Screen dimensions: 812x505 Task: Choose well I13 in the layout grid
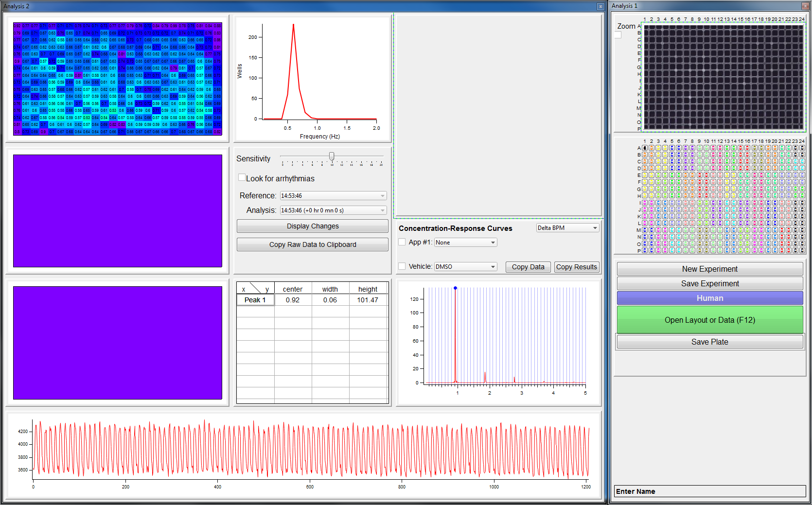[727, 203]
